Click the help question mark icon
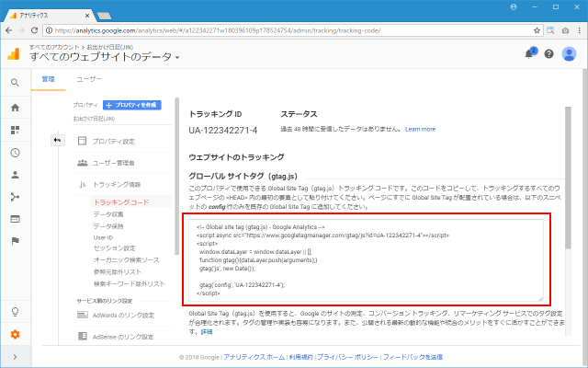Image resolution: width=588 pixels, height=368 pixels. pos(548,53)
